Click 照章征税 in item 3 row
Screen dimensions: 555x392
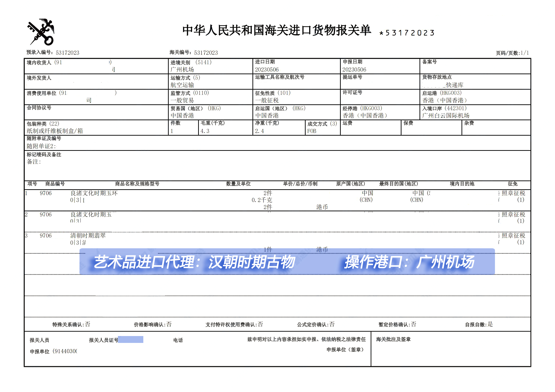[x=513, y=235]
